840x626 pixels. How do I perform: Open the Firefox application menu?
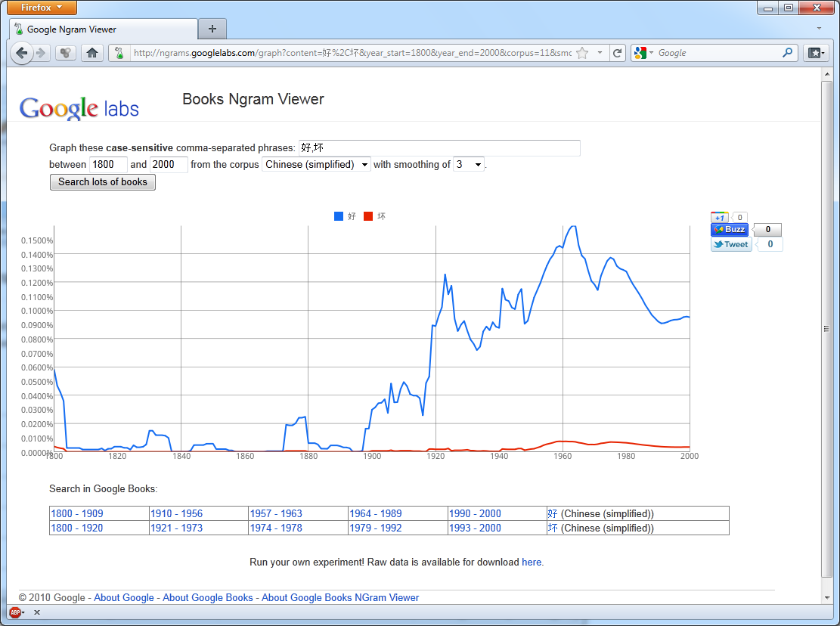point(42,8)
